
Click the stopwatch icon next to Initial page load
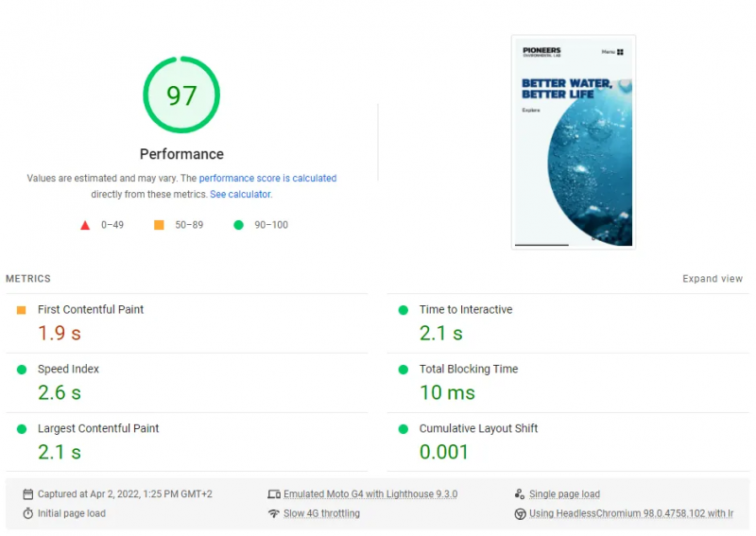[28, 514]
